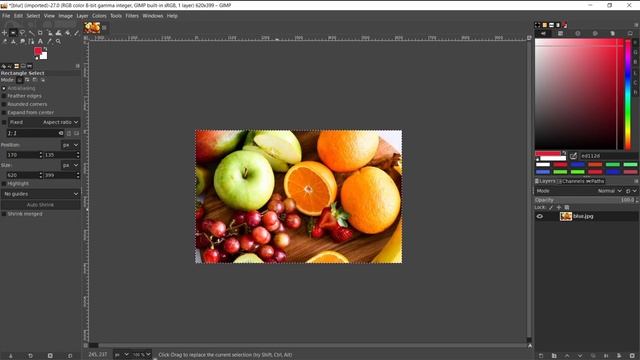Enable the Highlight checkbox
The image size is (640, 360).
4,184
